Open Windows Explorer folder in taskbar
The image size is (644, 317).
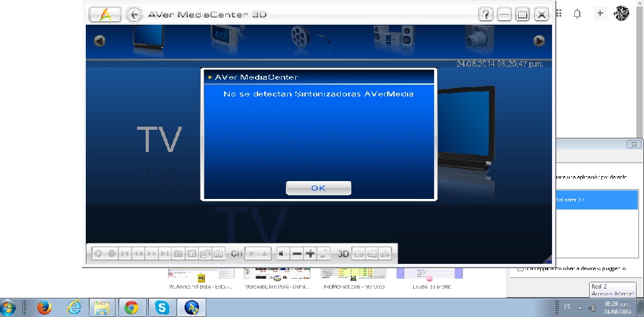point(102,308)
